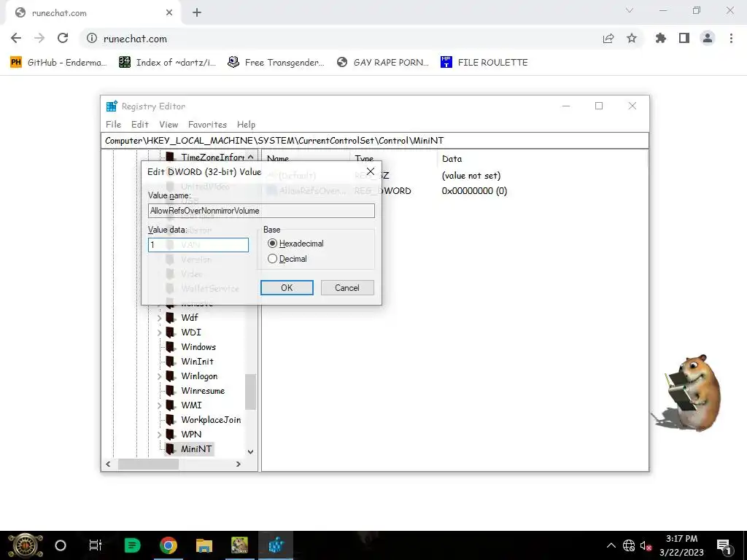Screen dimensions: 747x560
Task: Click the browser forward arrow
Action: (x=39, y=38)
